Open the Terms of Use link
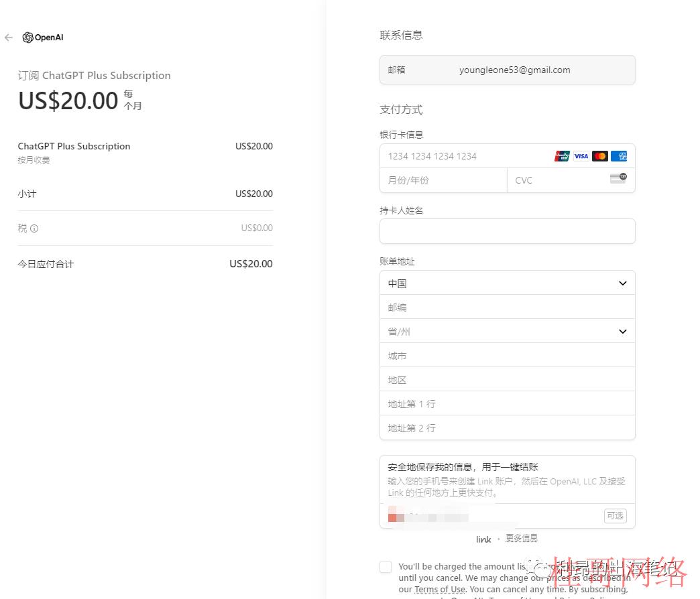 click(440, 589)
